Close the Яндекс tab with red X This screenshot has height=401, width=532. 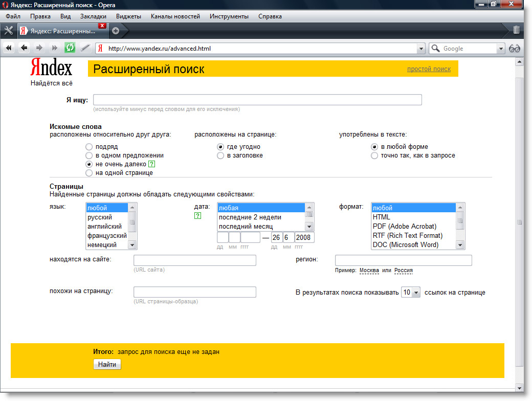point(102,26)
